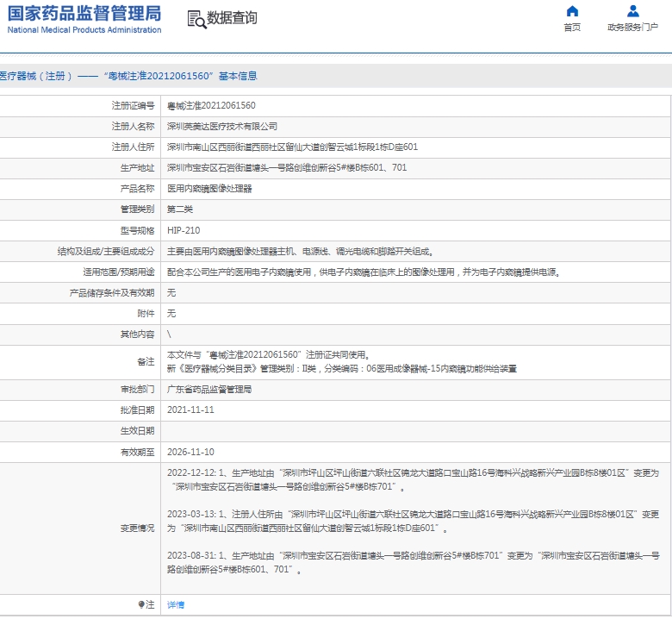Viewport: 672px width, 619px height.
Task: Click the 首页 text link
Action: (572, 28)
